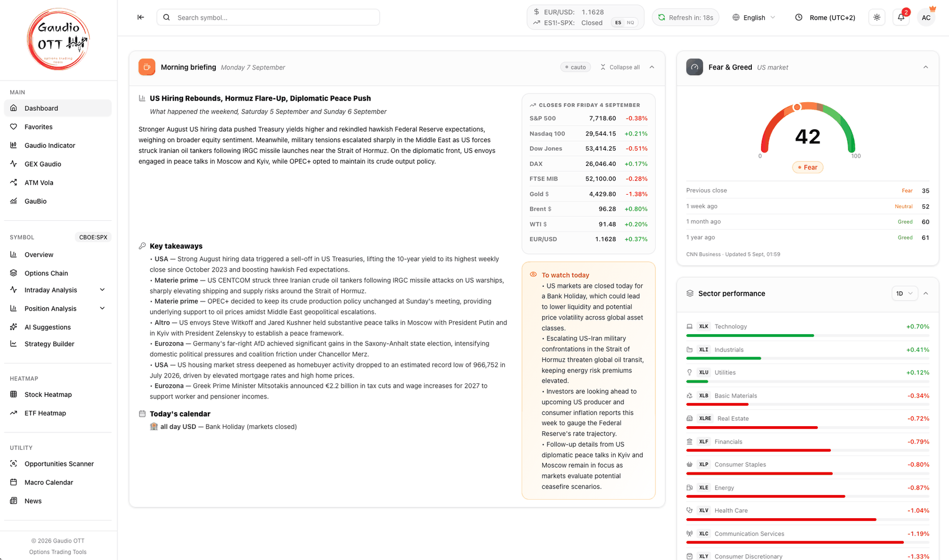949x560 pixels.
Task: Click the Morning briefing orange cup icon
Action: [x=147, y=67]
